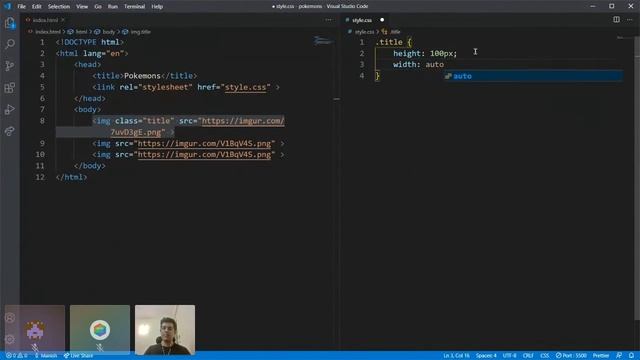Click the webcam video thumbnail
This screenshot has width=640, height=360.
coord(165,329)
